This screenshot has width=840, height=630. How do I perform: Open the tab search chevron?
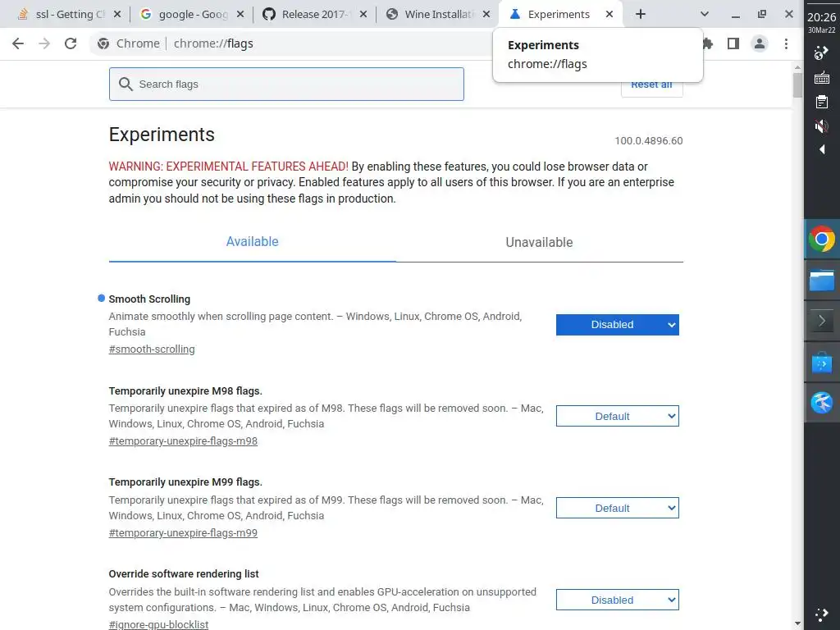click(705, 14)
